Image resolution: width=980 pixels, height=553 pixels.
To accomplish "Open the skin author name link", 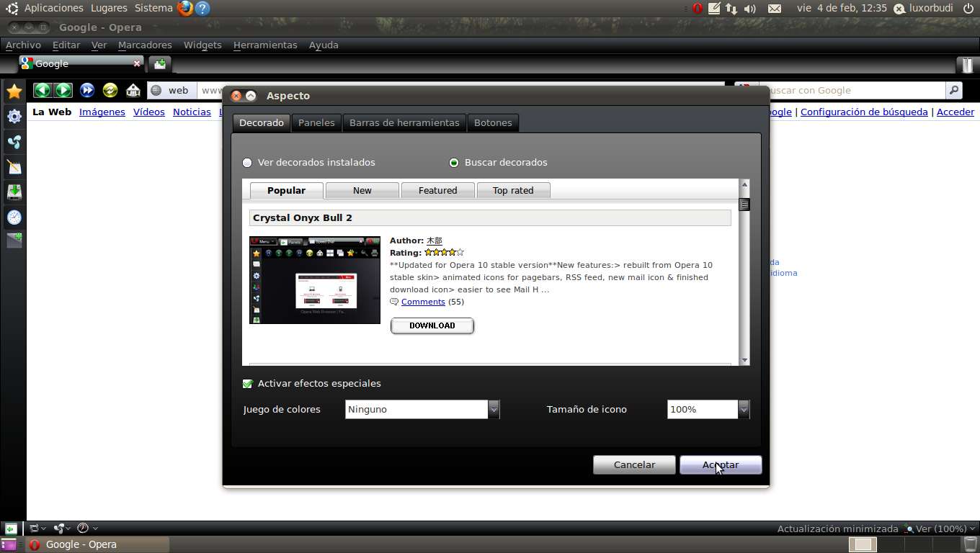I will click(435, 240).
